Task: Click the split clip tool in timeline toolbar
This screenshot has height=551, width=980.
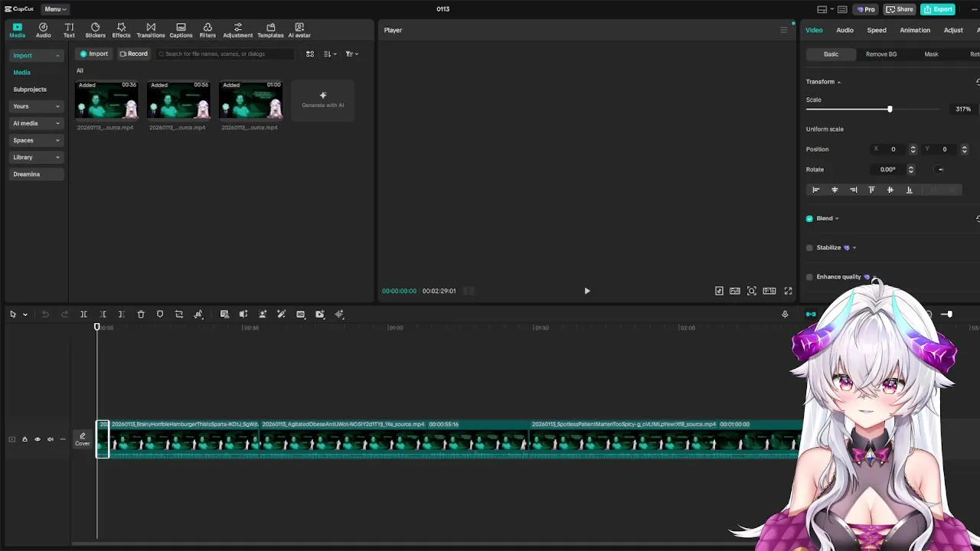Action: click(x=83, y=315)
